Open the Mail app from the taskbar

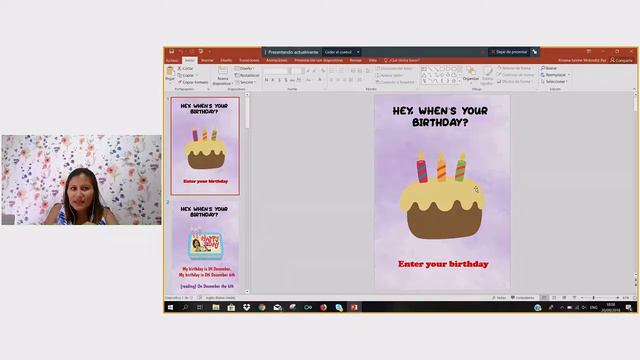tap(278, 307)
